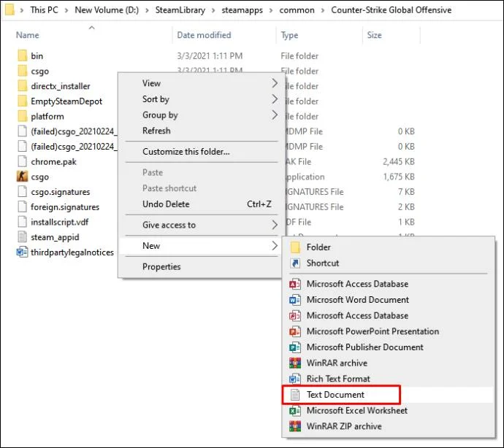
Task: Expand the Group by submenu arrow
Action: (x=275, y=115)
